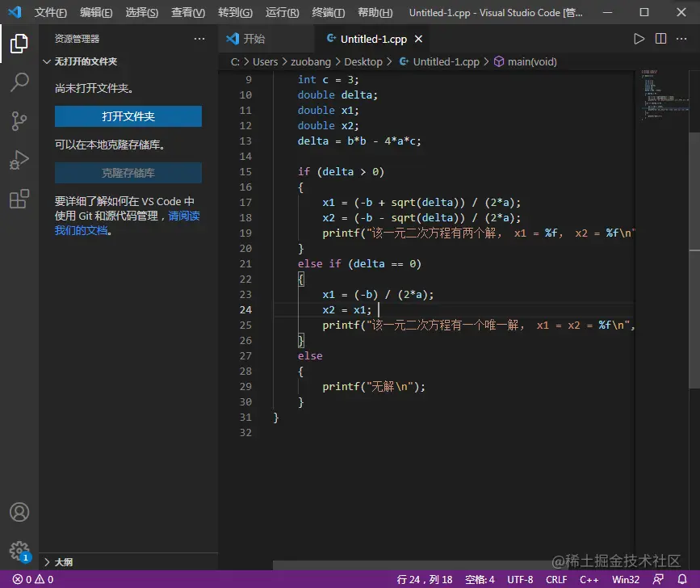Change the CRLF line ending setting
700x588 pixels.
tap(556, 579)
